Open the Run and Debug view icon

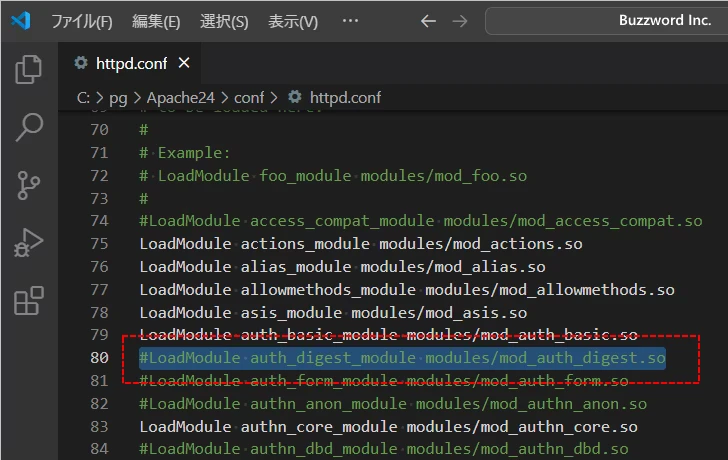(x=29, y=242)
